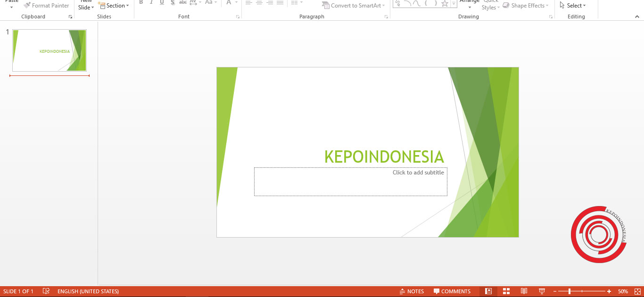Screen dimensions: 644x297
Task: Toggle Bold formatting
Action: (141, 2)
